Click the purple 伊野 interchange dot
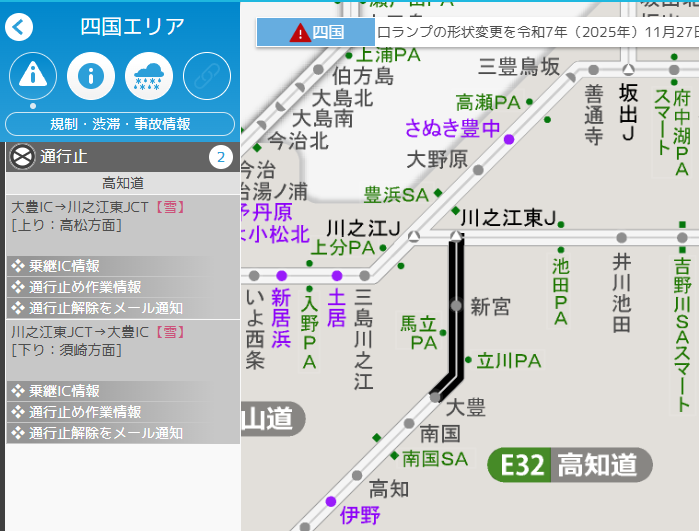699x531 pixels. click(330, 502)
